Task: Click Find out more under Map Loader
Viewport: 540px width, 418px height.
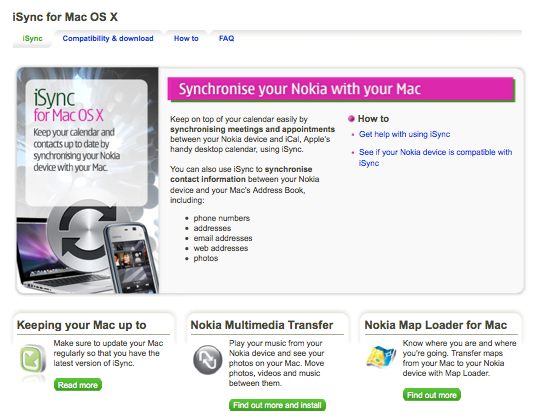Action: 432,395
